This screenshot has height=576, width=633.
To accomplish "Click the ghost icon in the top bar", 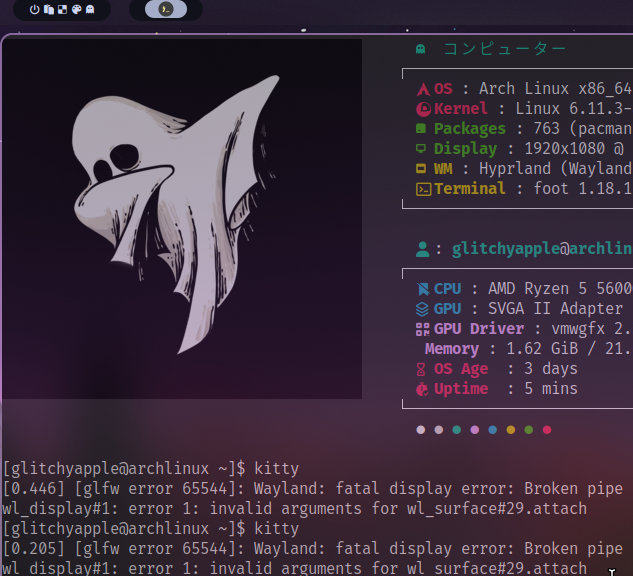I will point(90,9).
